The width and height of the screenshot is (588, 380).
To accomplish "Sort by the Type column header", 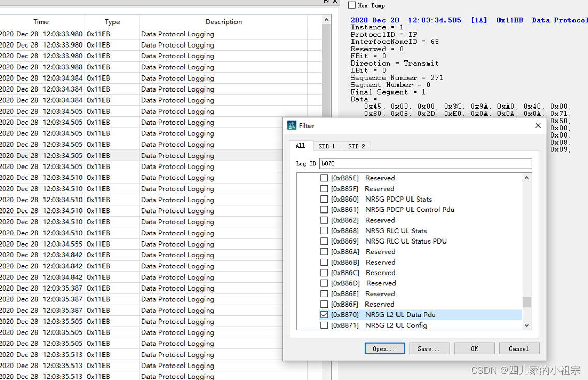I will (112, 22).
